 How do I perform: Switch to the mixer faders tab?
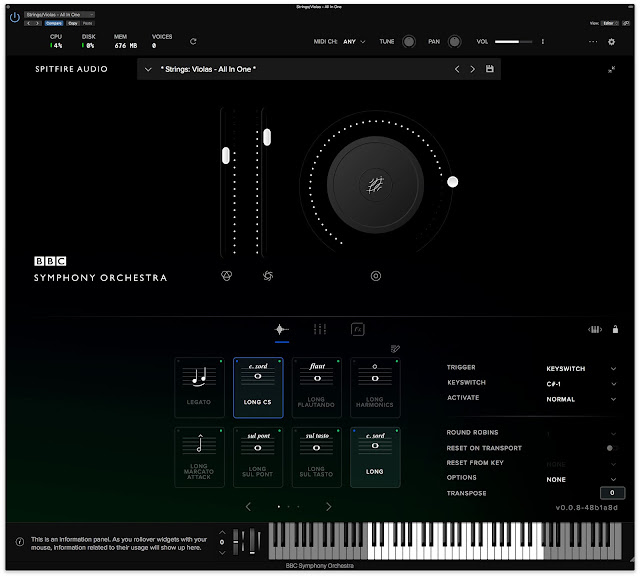(x=320, y=329)
